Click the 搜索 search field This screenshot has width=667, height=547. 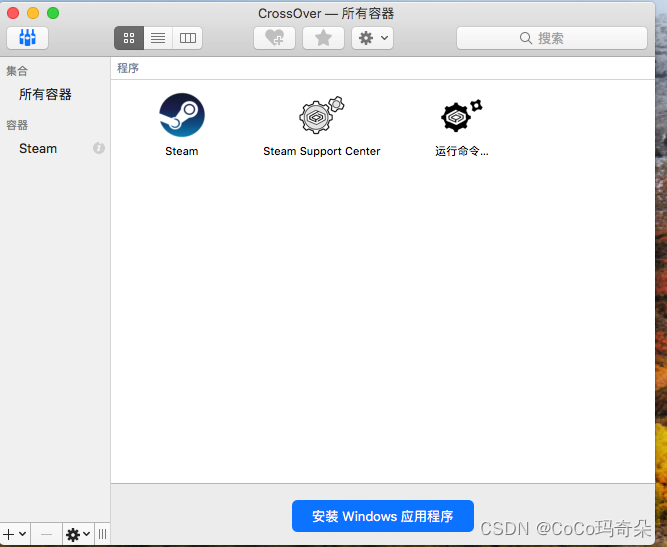point(552,38)
